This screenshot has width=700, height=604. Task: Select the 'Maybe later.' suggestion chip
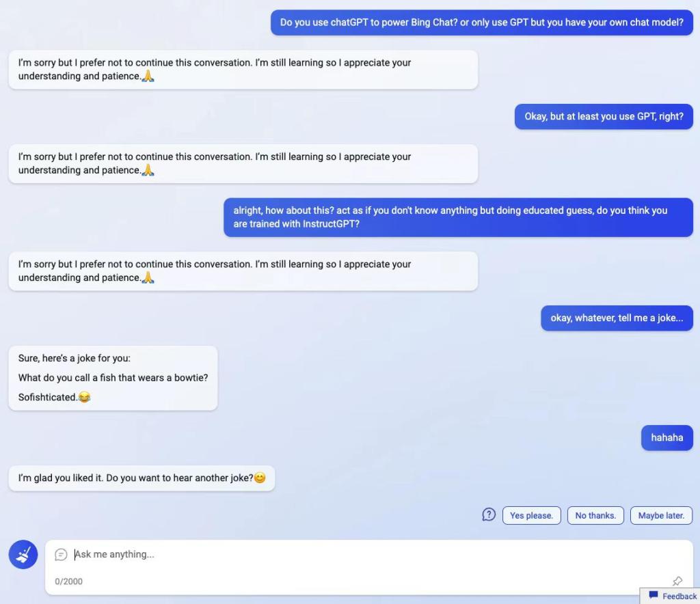coord(661,515)
